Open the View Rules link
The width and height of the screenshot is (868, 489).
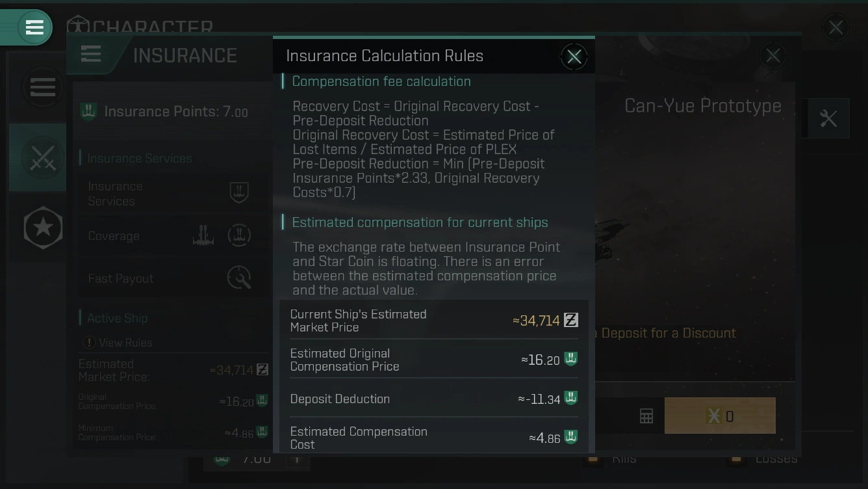(125, 342)
